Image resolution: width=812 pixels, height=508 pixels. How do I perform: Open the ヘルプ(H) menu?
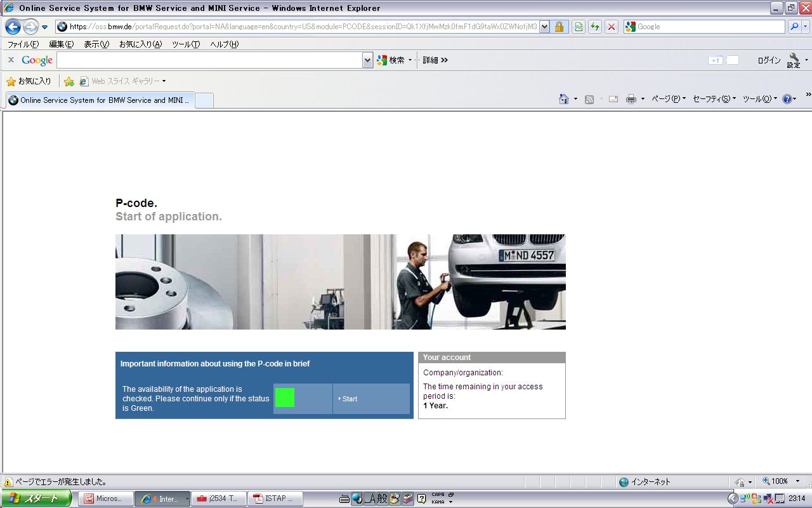pyautogui.click(x=225, y=44)
